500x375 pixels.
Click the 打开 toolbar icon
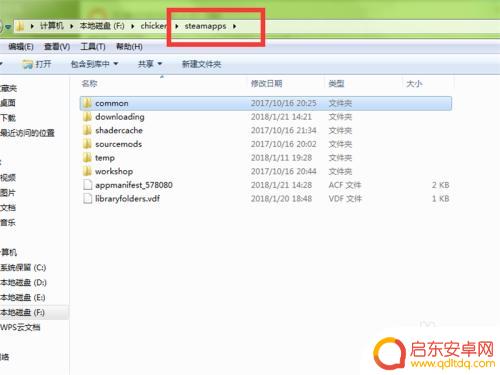pyautogui.click(x=27, y=64)
